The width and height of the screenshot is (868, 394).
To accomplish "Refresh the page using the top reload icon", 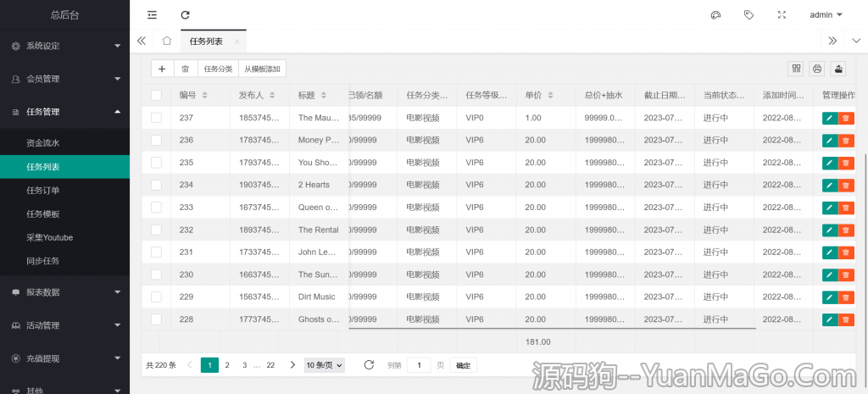I will point(186,15).
